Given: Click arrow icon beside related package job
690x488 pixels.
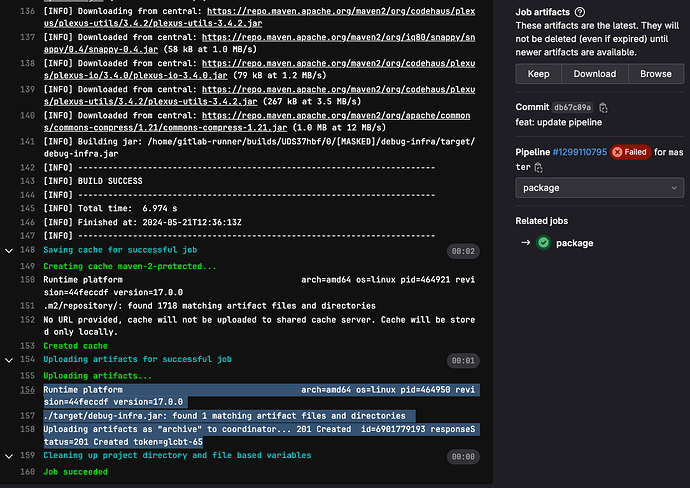Looking at the screenshot, I should pos(525,242).
